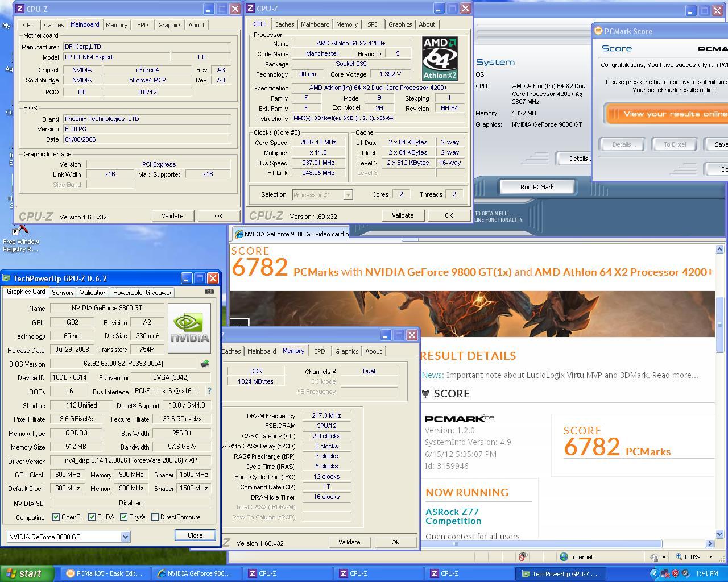Open the PowerColor Giveaway tab
Screen dimensions: 728x582
tap(143, 293)
